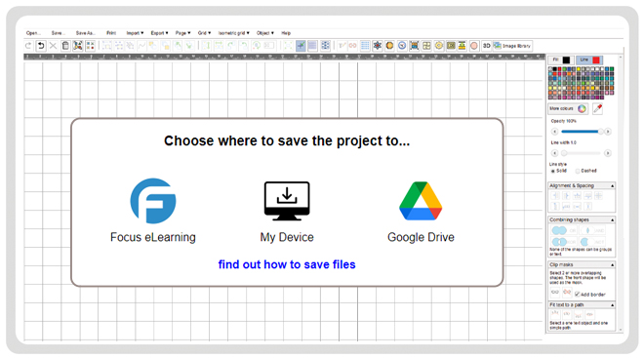The image size is (644, 358).
Task: Collapse the Alignment & Spacing panel
Action: click(x=612, y=186)
